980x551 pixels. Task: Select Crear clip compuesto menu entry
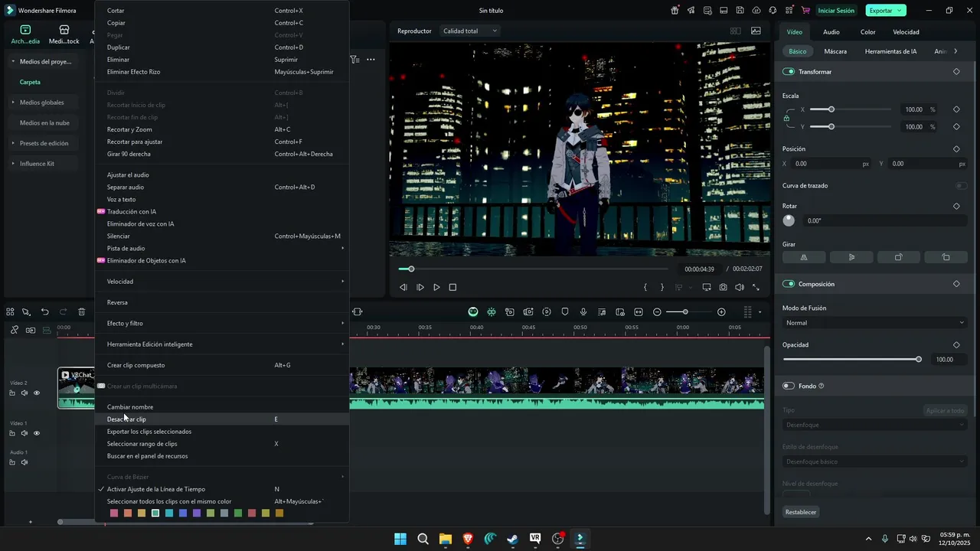(221, 366)
